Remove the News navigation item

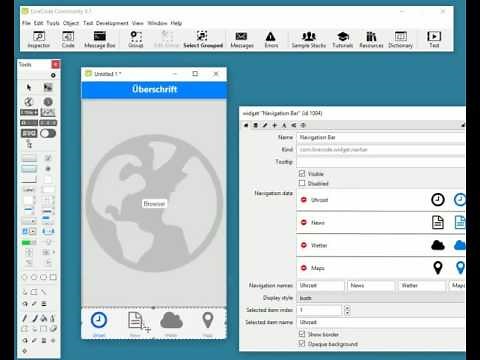[304, 222]
